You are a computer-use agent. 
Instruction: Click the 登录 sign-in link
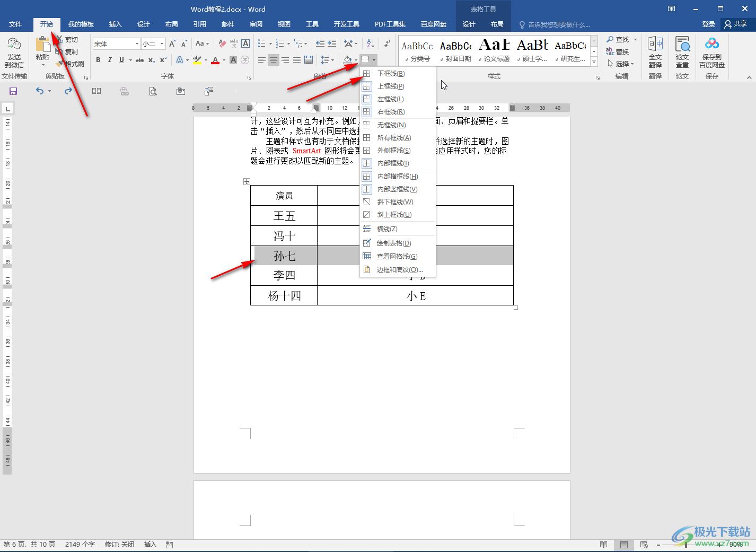click(x=709, y=24)
